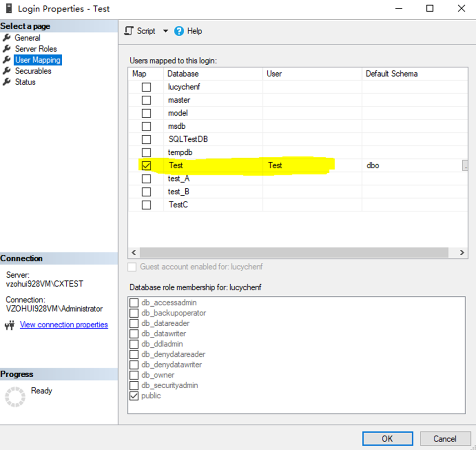Click the Map column header

coord(146,74)
